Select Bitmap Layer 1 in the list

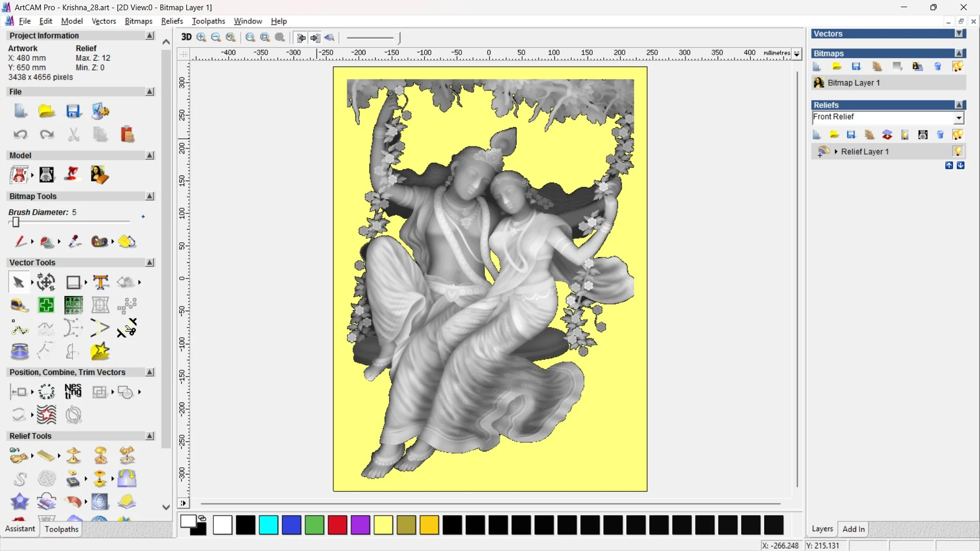pos(853,83)
